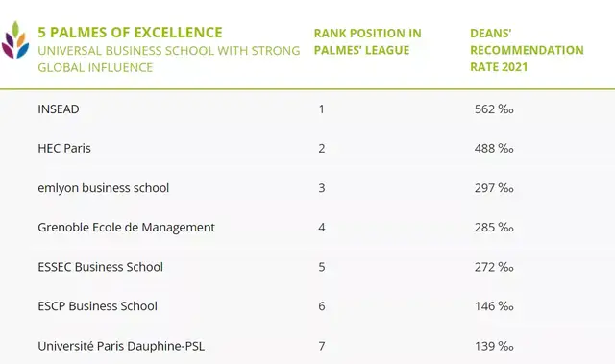Viewport: 615px width, 364px height.
Task: Open the ESSEC Business School entry
Action: pos(100,267)
